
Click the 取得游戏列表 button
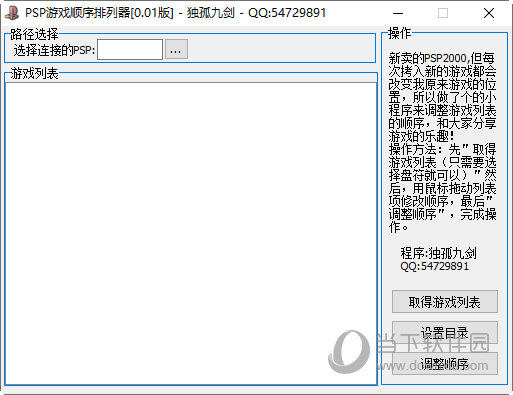tap(445, 302)
